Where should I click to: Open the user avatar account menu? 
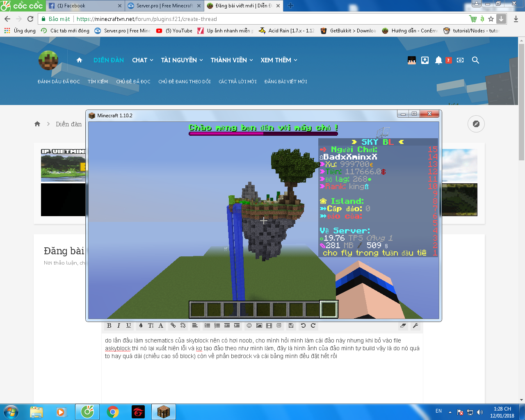pos(412,60)
